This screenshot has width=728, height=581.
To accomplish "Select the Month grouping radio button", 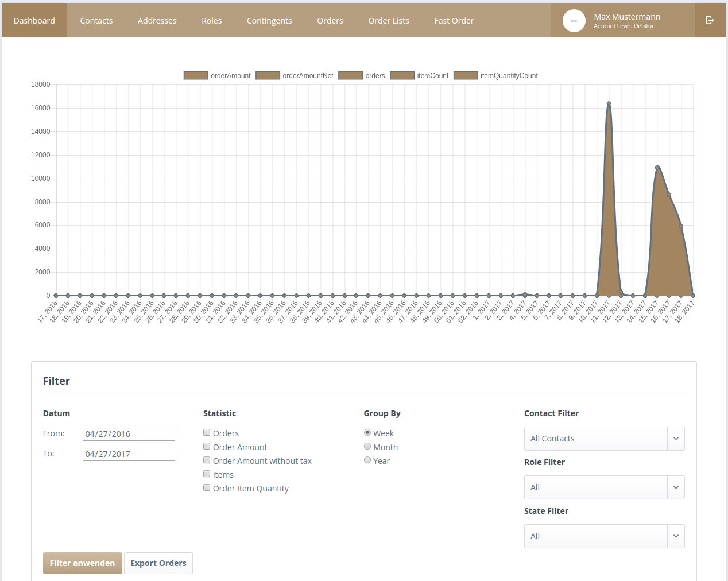I will coord(367,447).
